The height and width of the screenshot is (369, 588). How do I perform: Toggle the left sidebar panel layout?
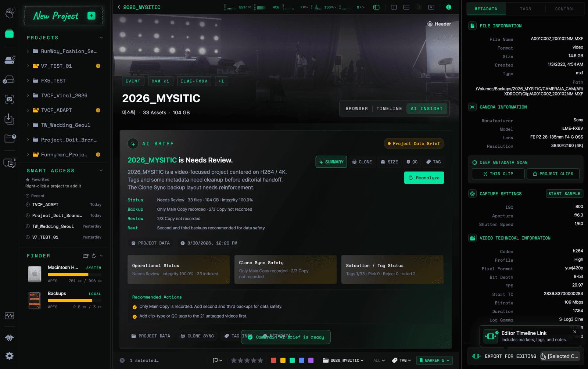[x=376, y=7]
